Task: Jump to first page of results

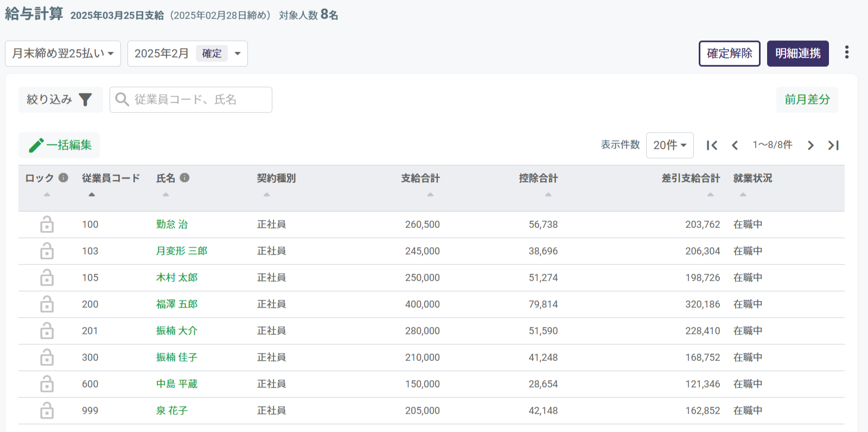Action: pyautogui.click(x=712, y=145)
